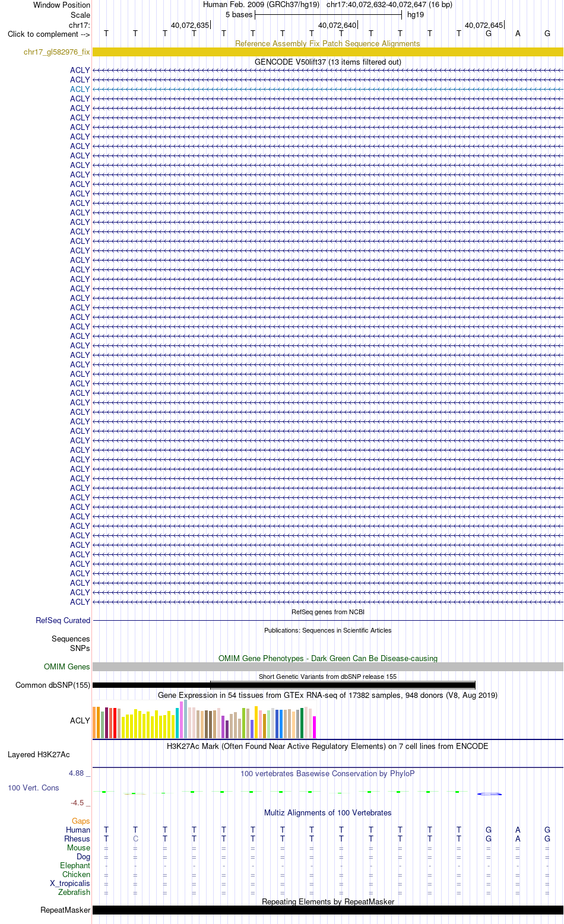This screenshot has height=924, width=564.
Task: Click the ACLY label beside GTEx bar chart
Action: [80, 720]
